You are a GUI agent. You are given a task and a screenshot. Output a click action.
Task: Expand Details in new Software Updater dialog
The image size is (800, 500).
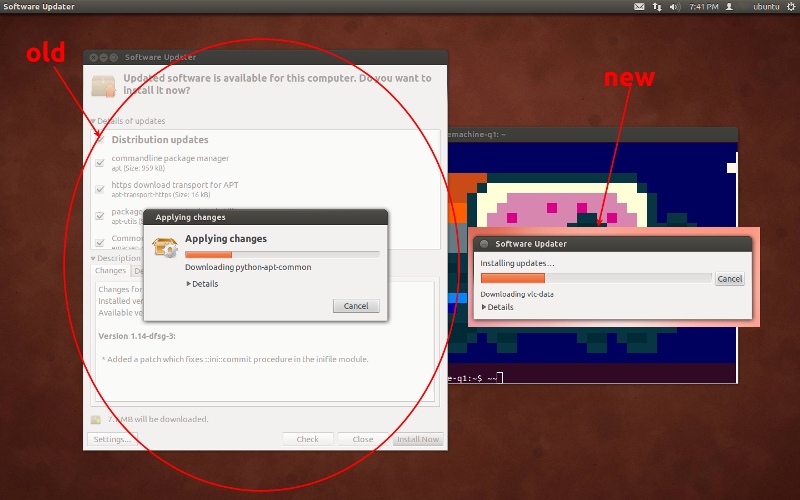[498, 307]
